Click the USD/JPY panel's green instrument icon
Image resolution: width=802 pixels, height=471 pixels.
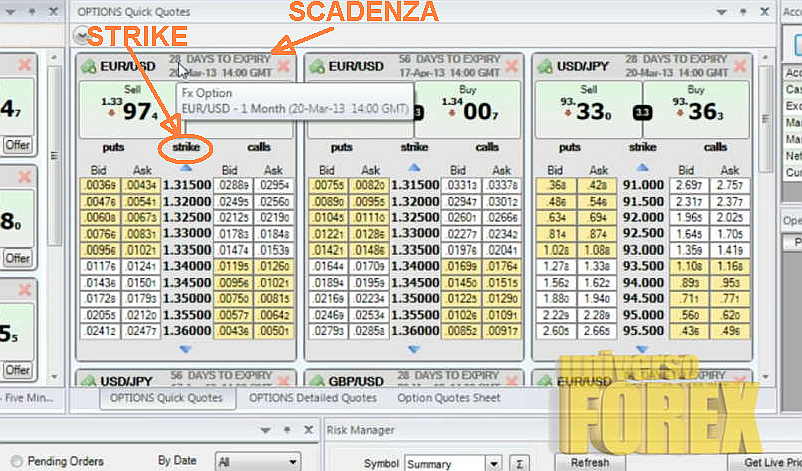(545, 66)
